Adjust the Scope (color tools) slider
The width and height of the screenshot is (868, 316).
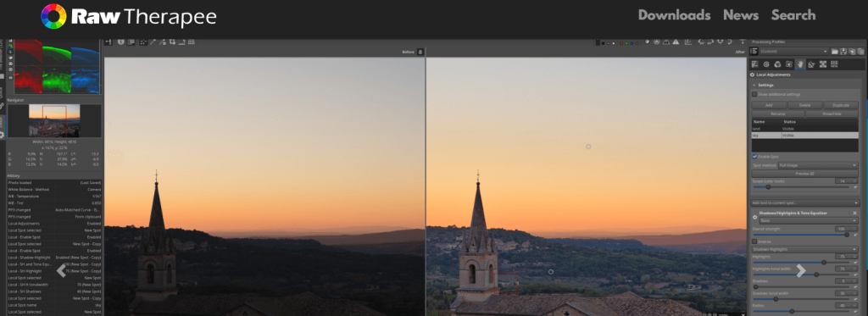point(801,187)
